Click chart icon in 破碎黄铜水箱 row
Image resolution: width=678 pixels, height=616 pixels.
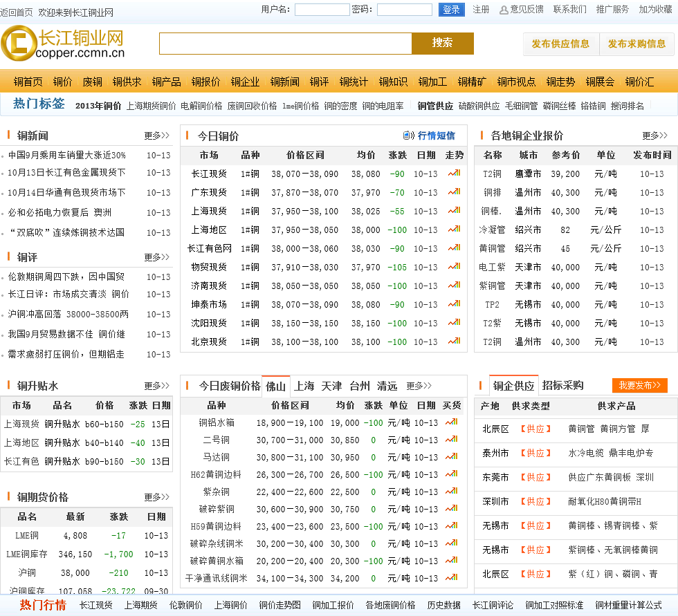(451, 560)
